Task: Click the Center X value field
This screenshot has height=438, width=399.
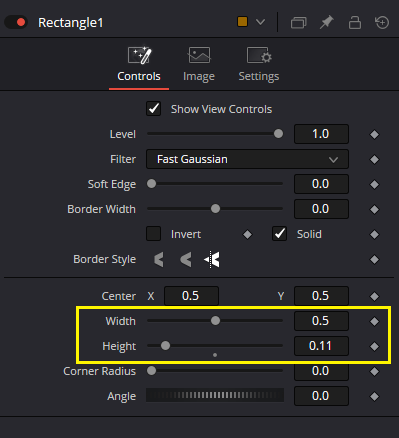Action: pos(191,296)
